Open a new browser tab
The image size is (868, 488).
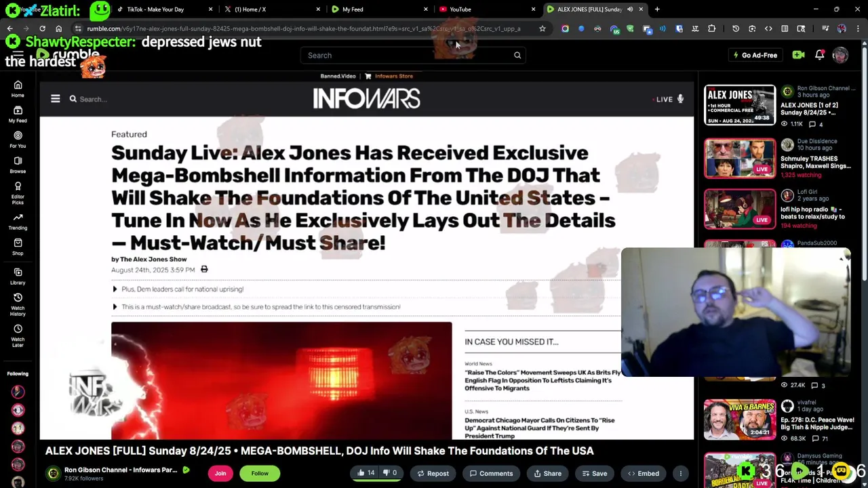[x=657, y=9]
